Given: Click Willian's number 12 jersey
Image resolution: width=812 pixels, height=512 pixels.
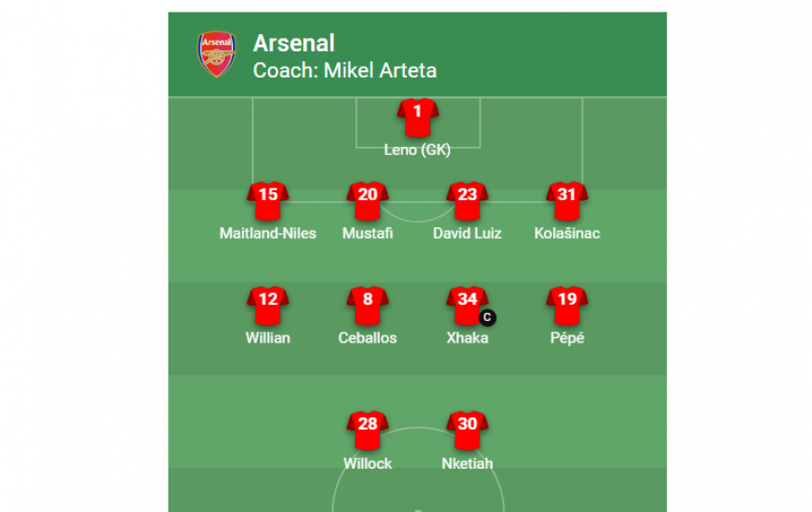Looking at the screenshot, I should [268, 306].
